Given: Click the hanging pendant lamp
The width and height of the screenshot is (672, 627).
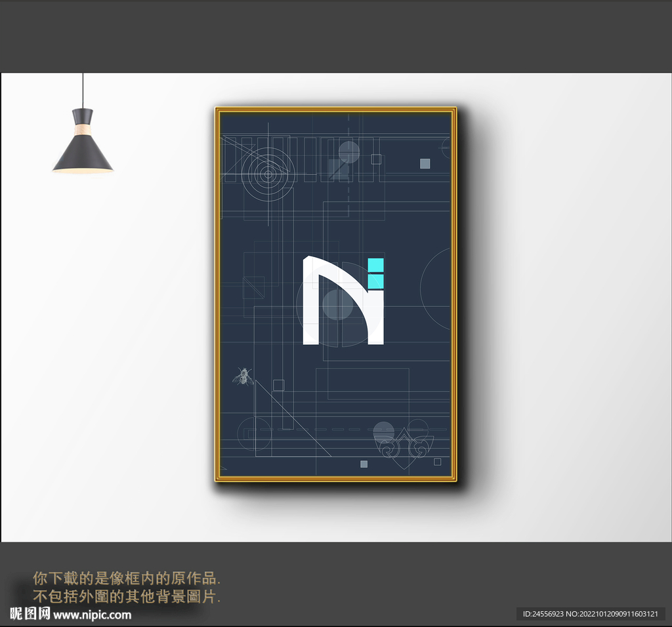Looking at the screenshot, I should [83, 124].
